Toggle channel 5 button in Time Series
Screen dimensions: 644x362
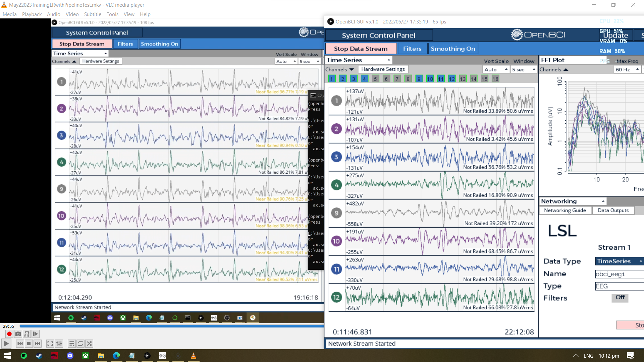click(375, 79)
